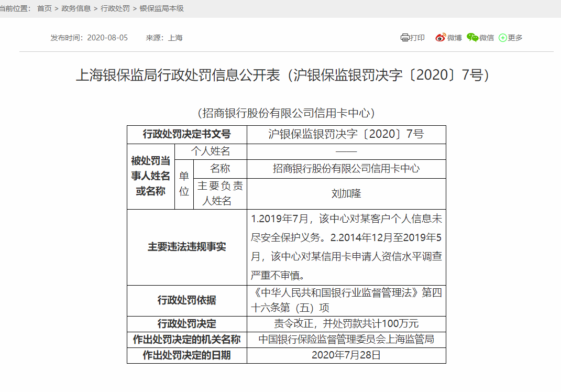Click the cell 中国银行保险监督管理委员会上海监管局
The image size is (561, 392).
click(346, 340)
